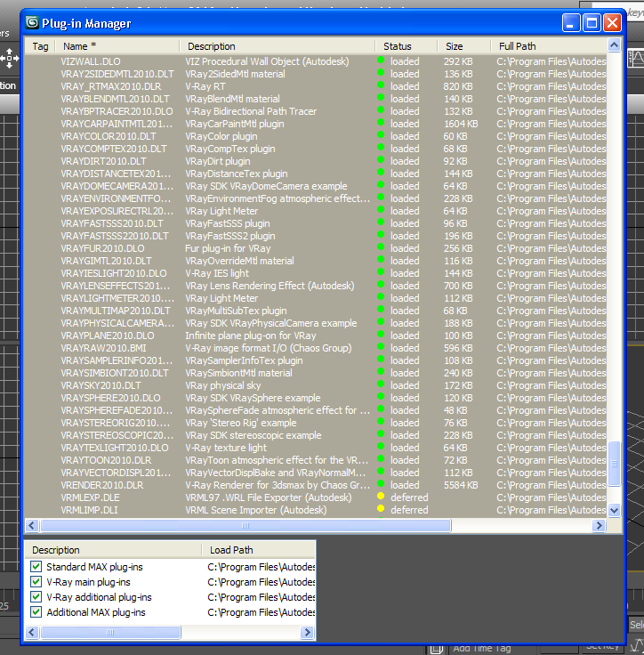Select the VRAYPLANE2010.DLO plug-in
The width and height of the screenshot is (644, 655).
[x=315, y=336]
